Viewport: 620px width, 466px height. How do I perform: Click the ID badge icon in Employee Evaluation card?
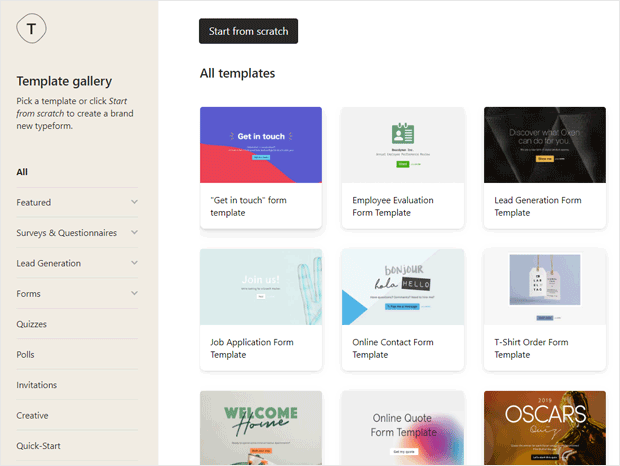click(403, 134)
